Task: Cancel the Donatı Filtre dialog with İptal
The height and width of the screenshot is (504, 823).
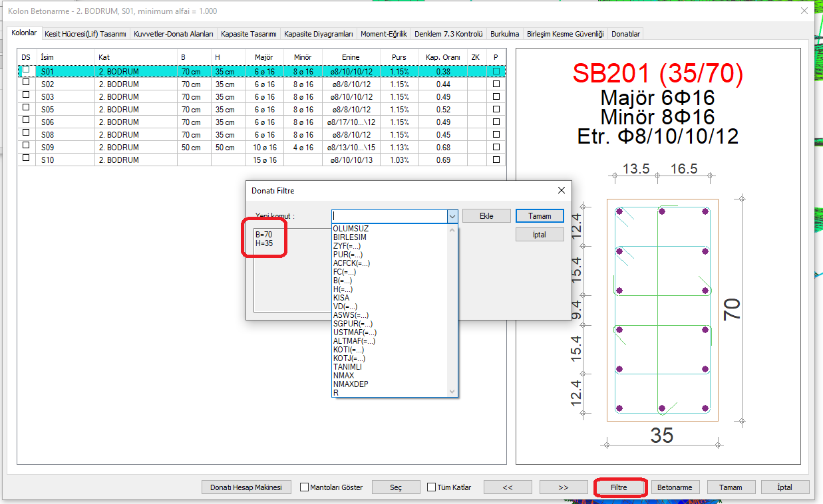Action: [540, 235]
